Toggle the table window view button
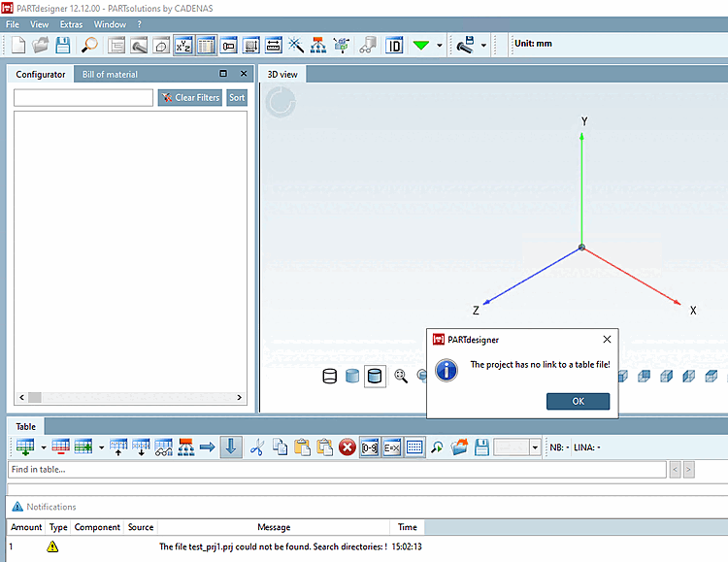Screen dimensions: 728x562 pyautogui.click(x=206, y=45)
